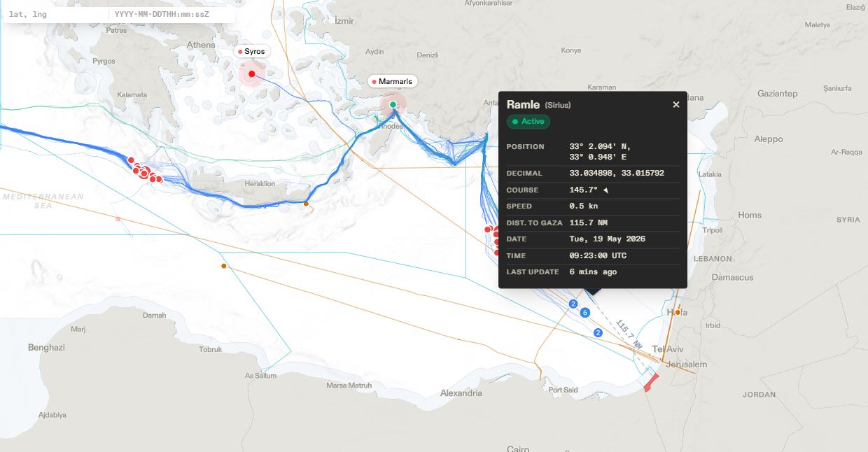Viewport: 868px width, 452px height.
Task: Click the Tel Aviv city label
Action: 667,349
